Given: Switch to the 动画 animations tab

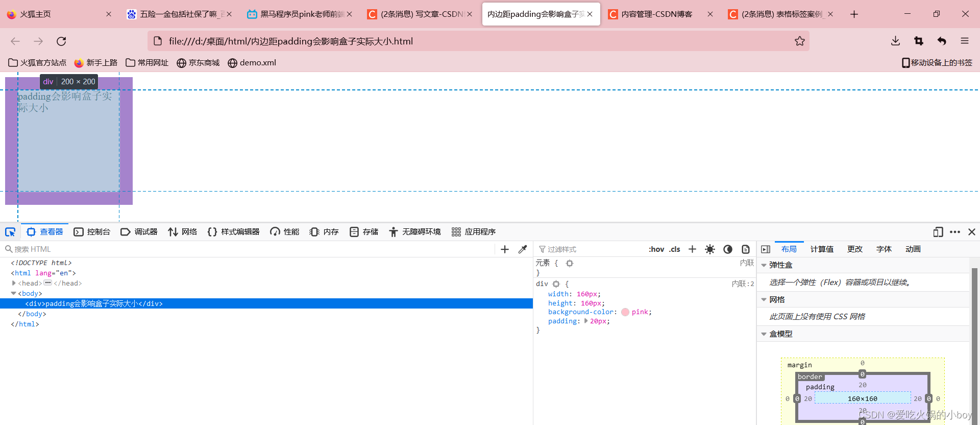Looking at the screenshot, I should pyautogui.click(x=913, y=249).
